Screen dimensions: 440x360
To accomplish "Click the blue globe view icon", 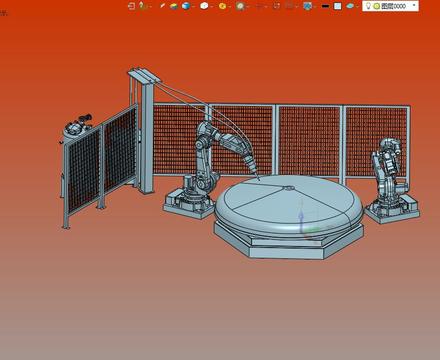I will tap(307, 6).
